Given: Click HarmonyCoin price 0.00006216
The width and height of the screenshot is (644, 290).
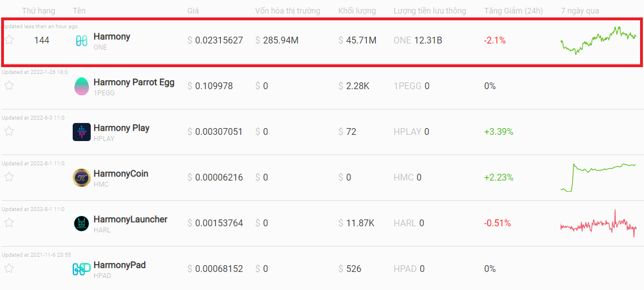Looking at the screenshot, I should tap(215, 177).
